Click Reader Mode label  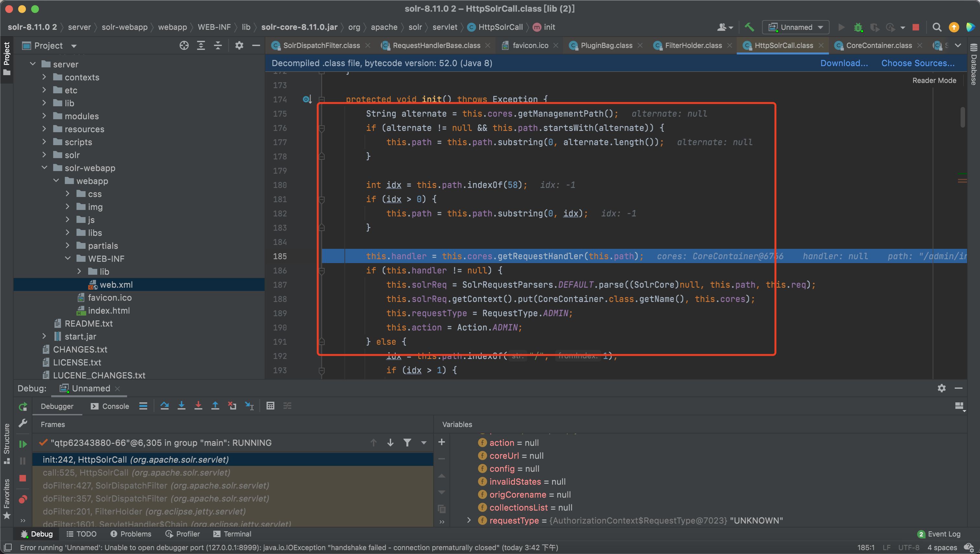[934, 80]
